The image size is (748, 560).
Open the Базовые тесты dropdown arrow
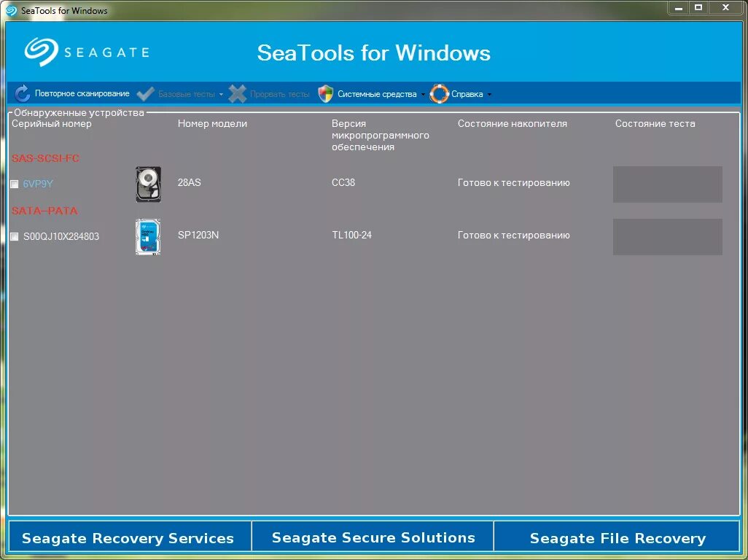coord(221,95)
